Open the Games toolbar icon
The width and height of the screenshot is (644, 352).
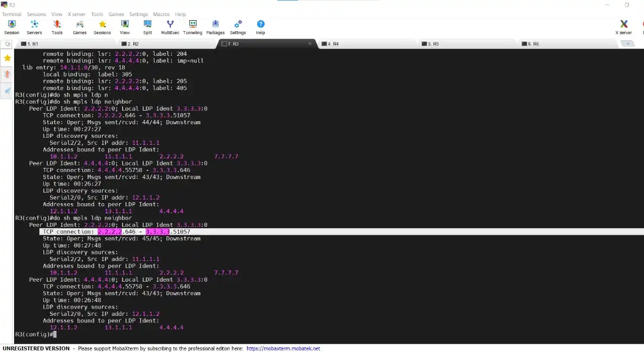point(79,27)
